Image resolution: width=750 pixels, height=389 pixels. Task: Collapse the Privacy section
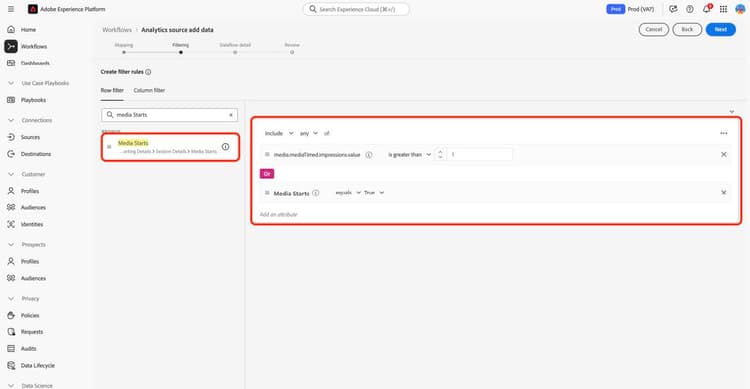click(11, 299)
